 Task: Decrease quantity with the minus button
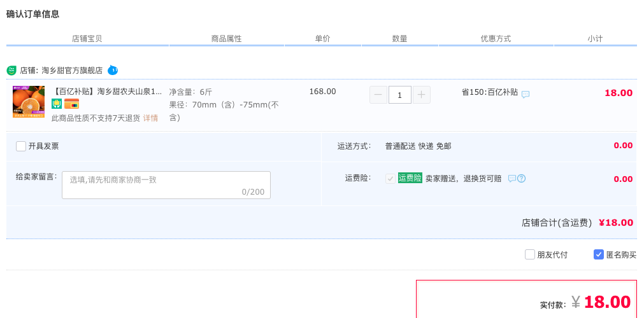tap(378, 95)
